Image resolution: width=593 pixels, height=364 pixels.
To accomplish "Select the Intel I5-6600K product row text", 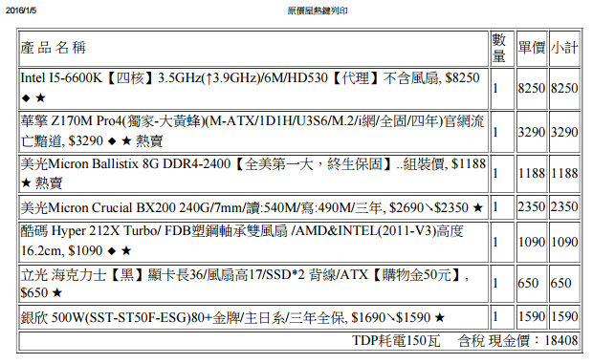I will (250, 88).
